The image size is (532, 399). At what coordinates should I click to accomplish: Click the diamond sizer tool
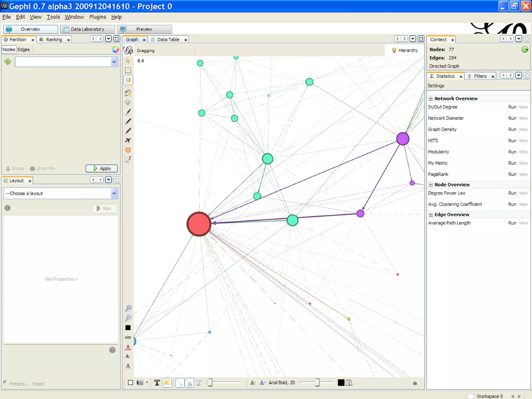pos(128,102)
